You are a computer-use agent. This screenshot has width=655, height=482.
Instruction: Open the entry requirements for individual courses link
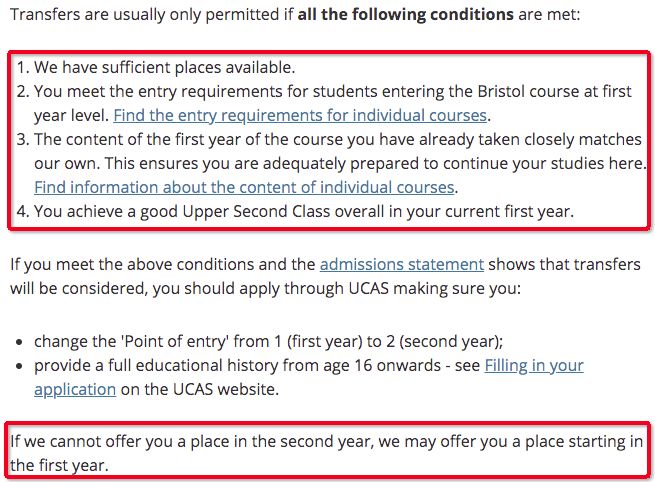pyautogui.click(x=300, y=115)
